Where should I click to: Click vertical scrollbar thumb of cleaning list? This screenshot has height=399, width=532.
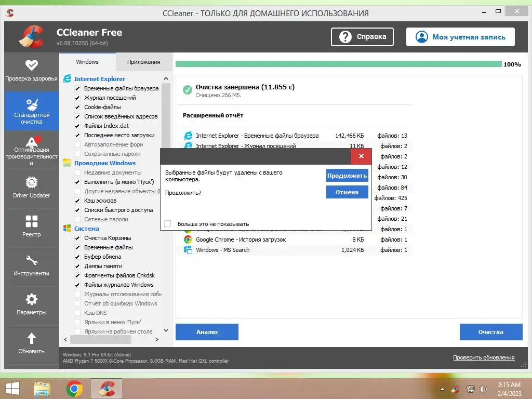[x=166, y=116]
